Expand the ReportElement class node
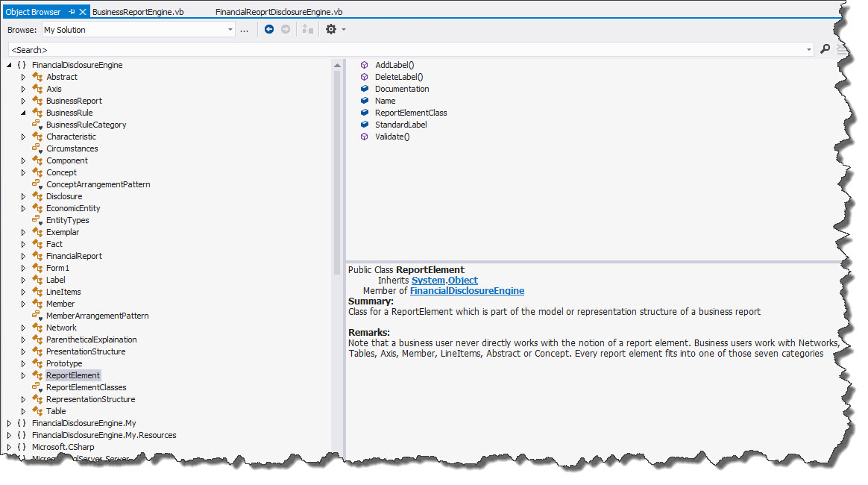The height and width of the screenshot is (485, 868). pyautogui.click(x=23, y=375)
